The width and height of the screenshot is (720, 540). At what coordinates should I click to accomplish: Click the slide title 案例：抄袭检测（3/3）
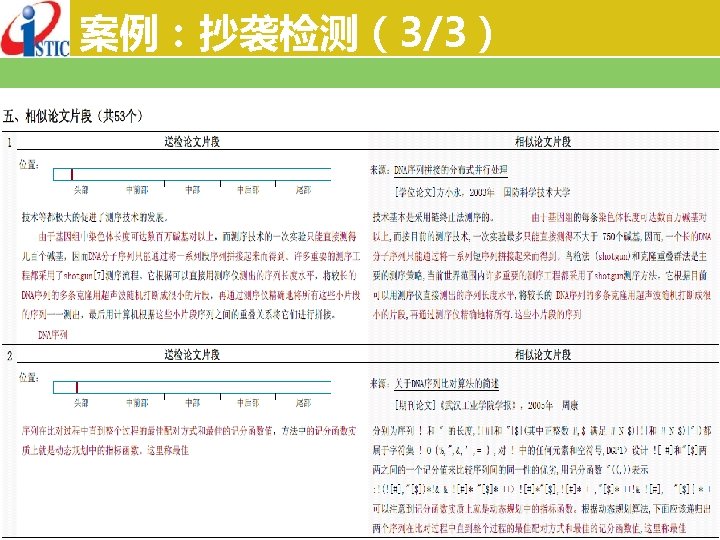pos(287,32)
